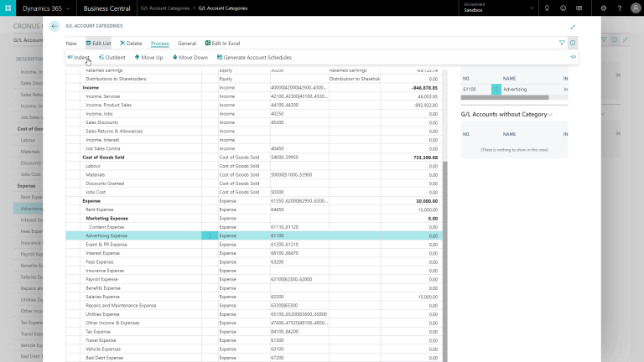The width and height of the screenshot is (644, 362).
Task: Select the Sales Discounts row
Action: 254,122
